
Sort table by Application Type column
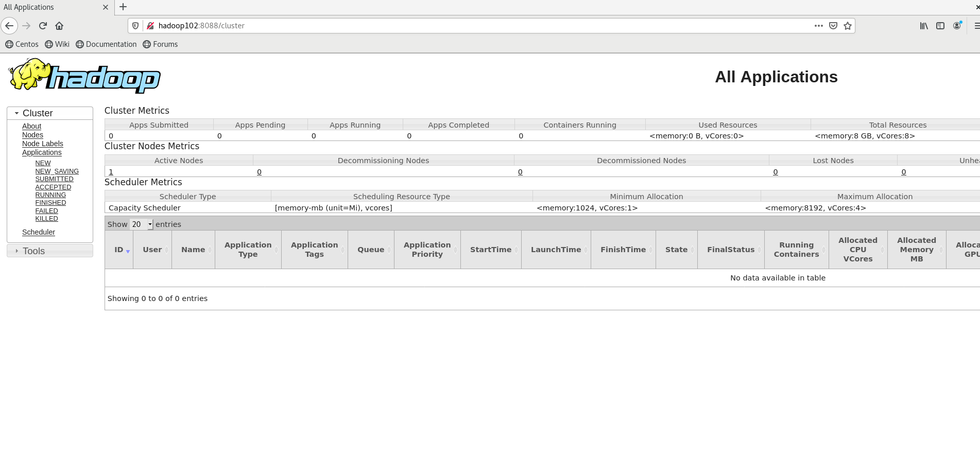coord(248,250)
